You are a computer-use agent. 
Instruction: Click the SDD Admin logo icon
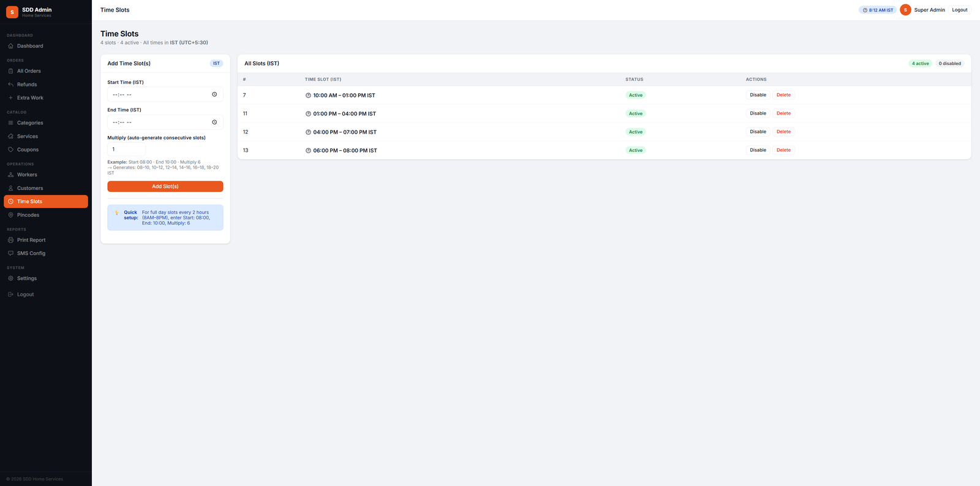[12, 12]
